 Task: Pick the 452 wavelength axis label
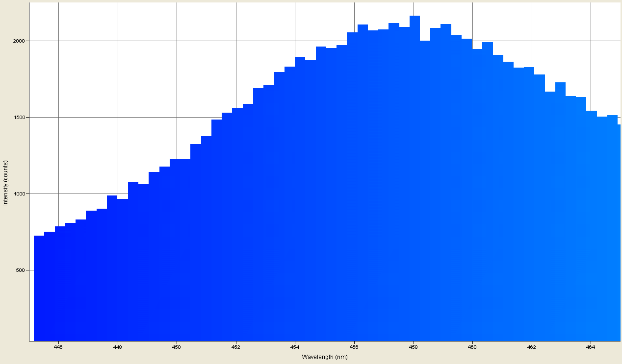click(x=236, y=347)
